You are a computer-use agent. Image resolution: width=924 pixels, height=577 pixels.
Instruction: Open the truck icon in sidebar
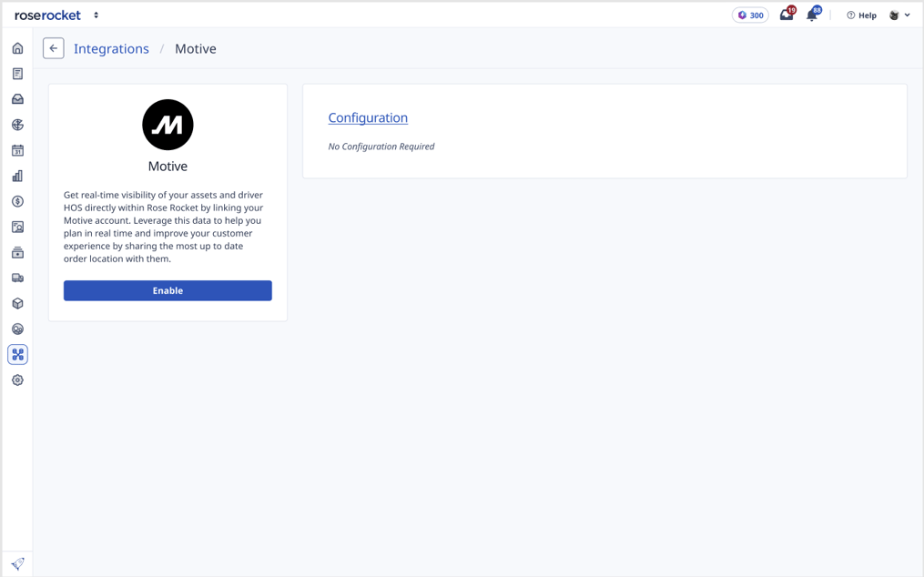(x=17, y=278)
